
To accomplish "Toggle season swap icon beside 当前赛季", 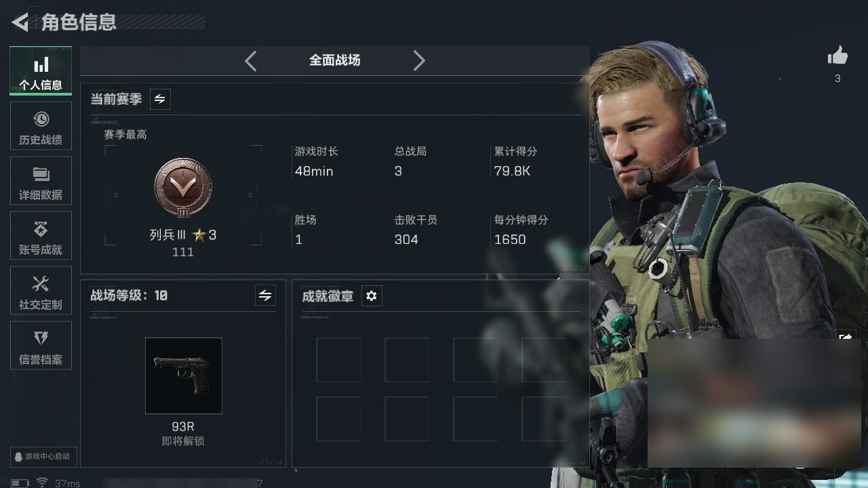I will click(x=160, y=99).
